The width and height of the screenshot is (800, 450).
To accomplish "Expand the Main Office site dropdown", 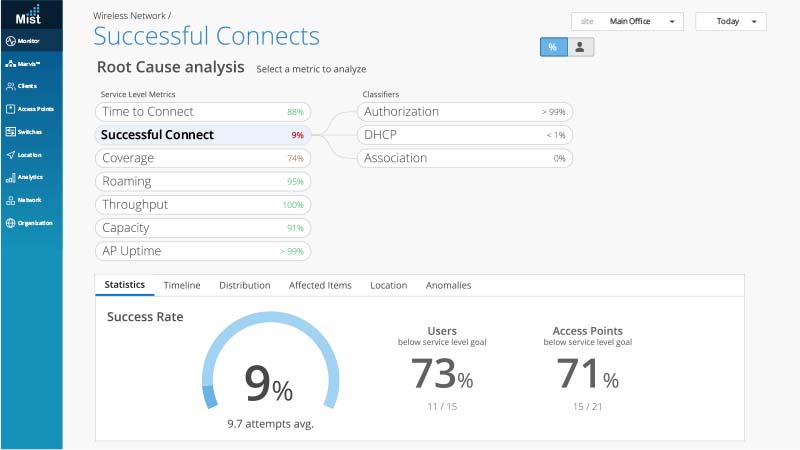I will tap(628, 21).
